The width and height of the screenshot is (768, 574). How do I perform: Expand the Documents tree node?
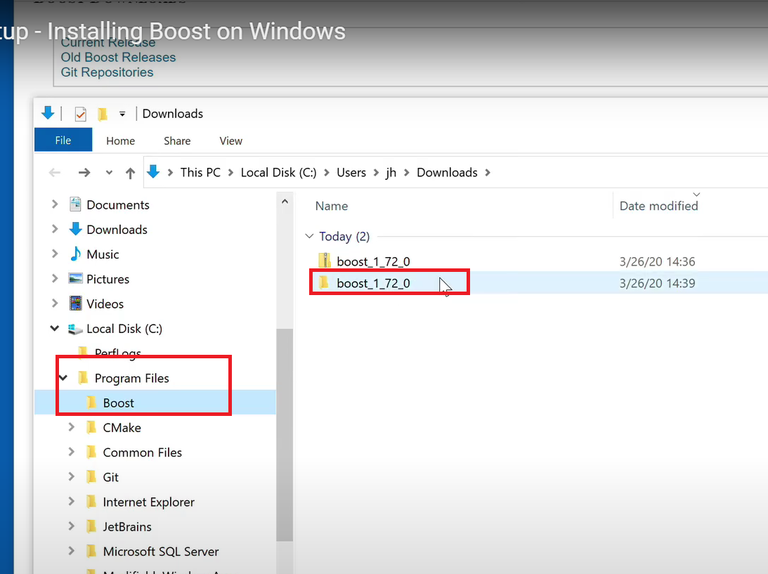55,204
